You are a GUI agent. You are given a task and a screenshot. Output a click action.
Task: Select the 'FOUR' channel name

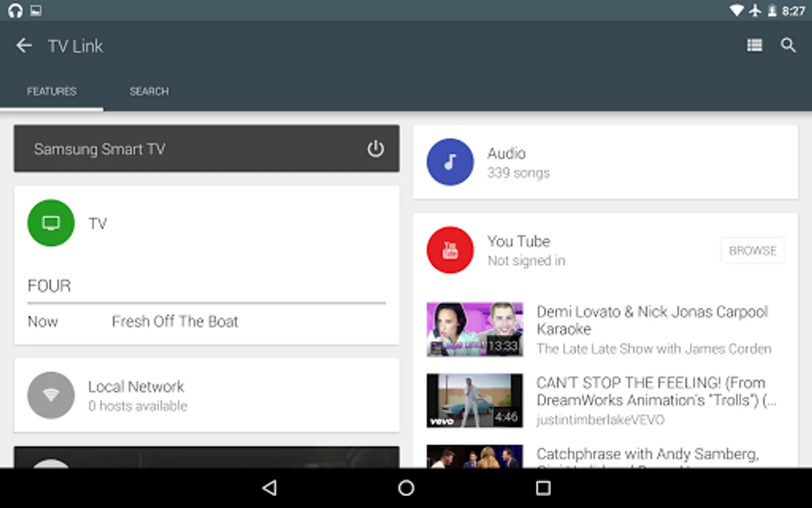click(49, 286)
